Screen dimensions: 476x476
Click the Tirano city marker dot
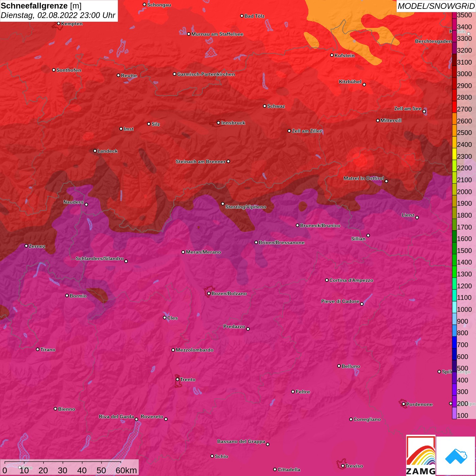pyautogui.click(x=38, y=350)
